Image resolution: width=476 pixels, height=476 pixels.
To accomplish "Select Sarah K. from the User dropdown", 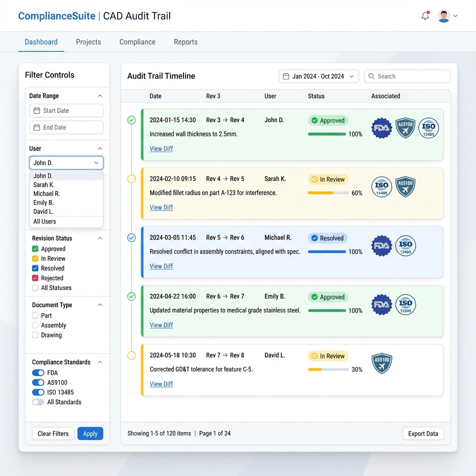I will (x=45, y=185).
